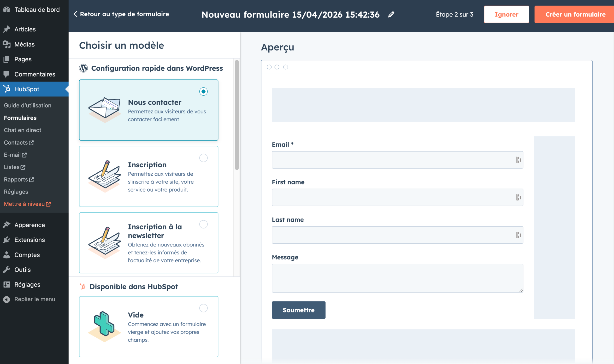Select the Inscription radio button
The height and width of the screenshot is (364, 614).
[203, 158]
